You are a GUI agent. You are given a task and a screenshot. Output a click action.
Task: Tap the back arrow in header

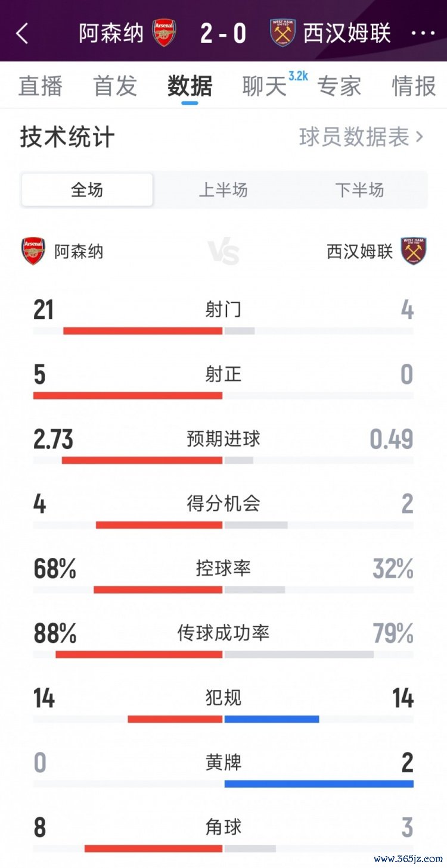(22, 33)
